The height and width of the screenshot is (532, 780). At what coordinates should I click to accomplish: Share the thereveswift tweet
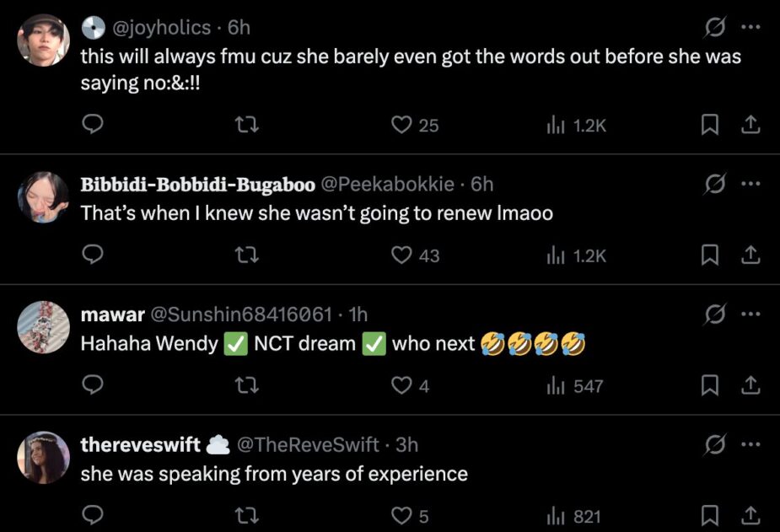(750, 515)
